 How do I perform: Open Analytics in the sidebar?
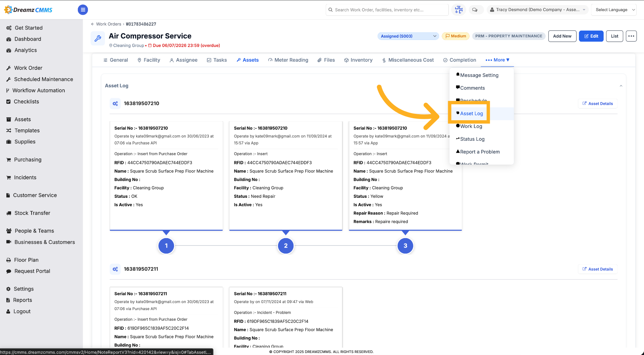(25, 50)
